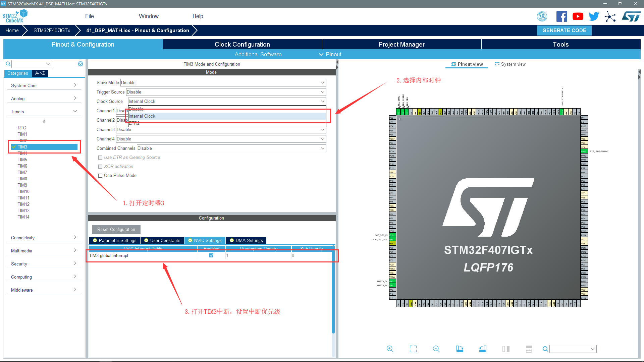Open the Facebook icon in header
Viewport: 644px width, 362px height.
click(561, 16)
